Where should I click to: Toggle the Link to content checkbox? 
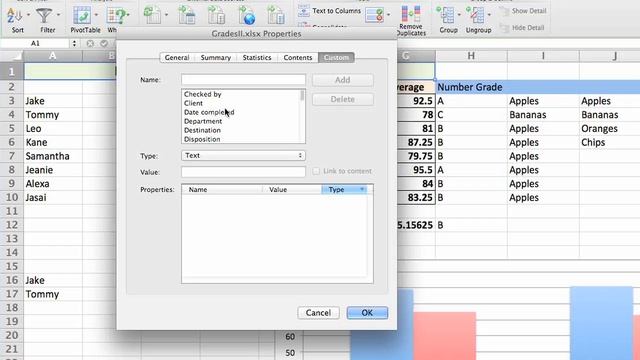point(316,171)
